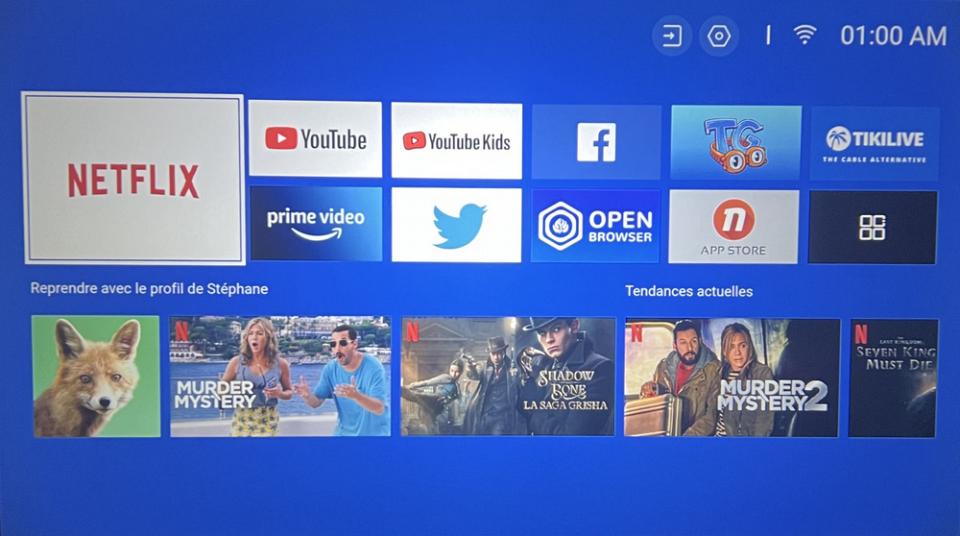
Task: Select the fox profile thumbnail
Action: [96, 376]
